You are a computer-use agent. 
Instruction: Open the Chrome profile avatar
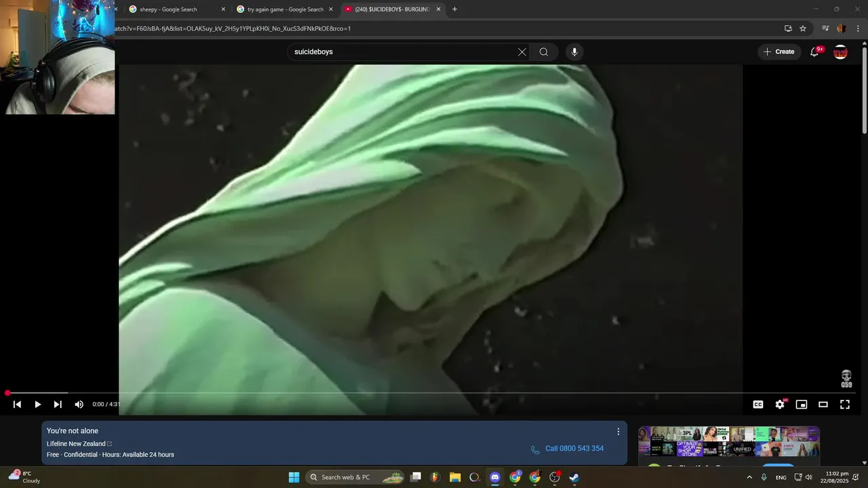[842, 28]
